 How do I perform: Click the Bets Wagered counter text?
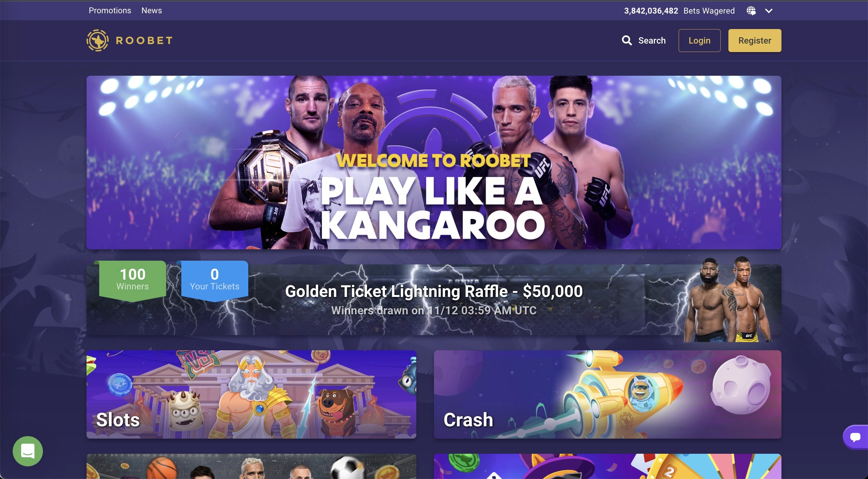coord(679,11)
